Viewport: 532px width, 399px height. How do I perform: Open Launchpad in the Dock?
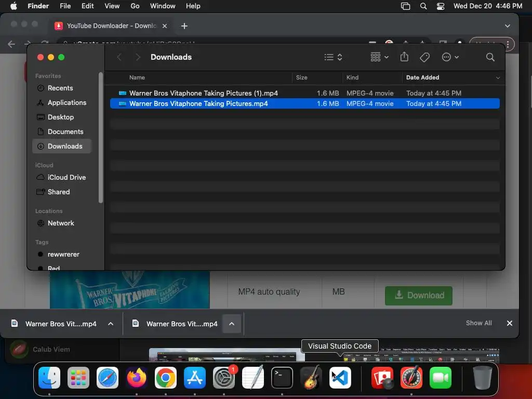tap(78, 378)
